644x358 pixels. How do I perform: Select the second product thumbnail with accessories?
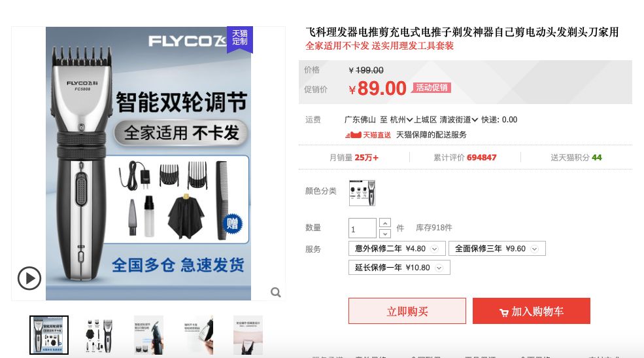pos(99,335)
